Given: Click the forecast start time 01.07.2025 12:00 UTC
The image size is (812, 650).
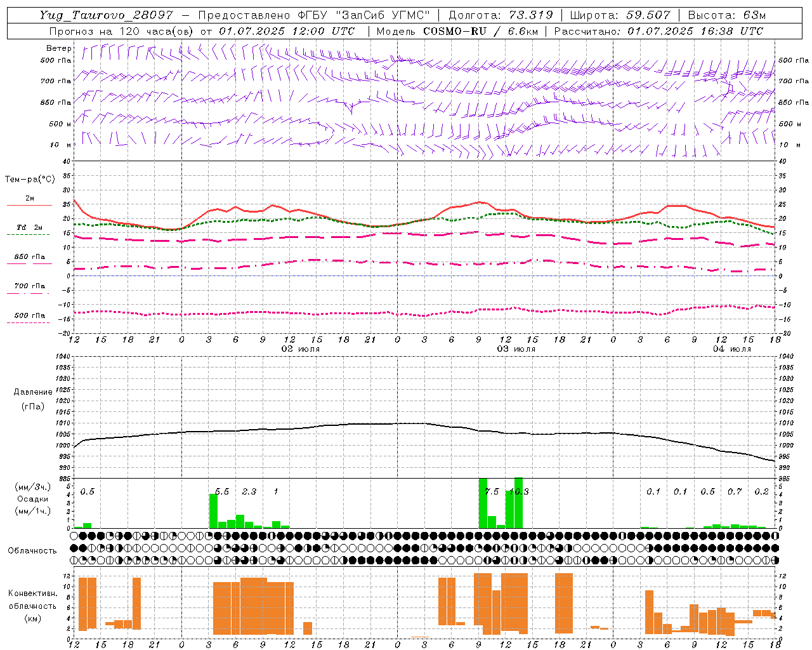Looking at the screenshot, I should [x=287, y=31].
